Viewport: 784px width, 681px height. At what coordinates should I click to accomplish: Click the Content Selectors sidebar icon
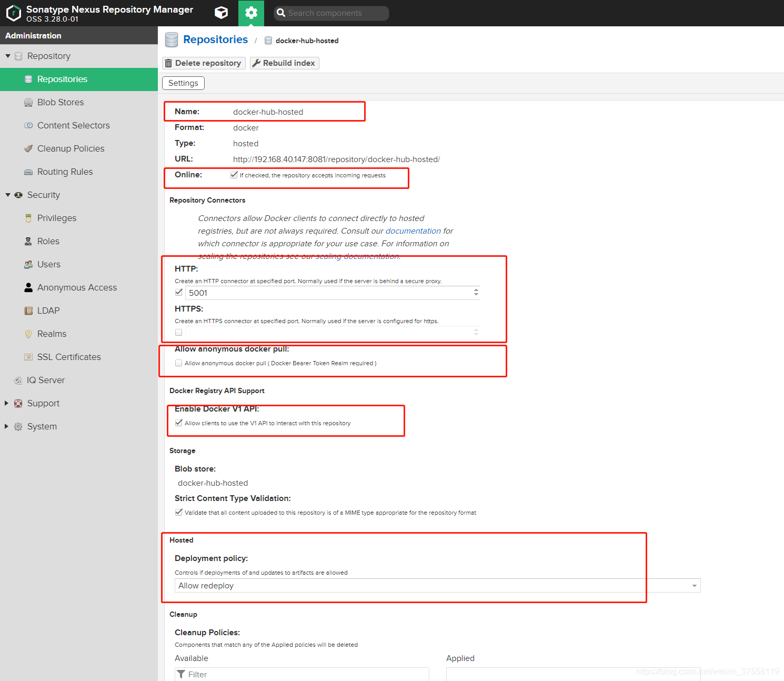point(28,125)
